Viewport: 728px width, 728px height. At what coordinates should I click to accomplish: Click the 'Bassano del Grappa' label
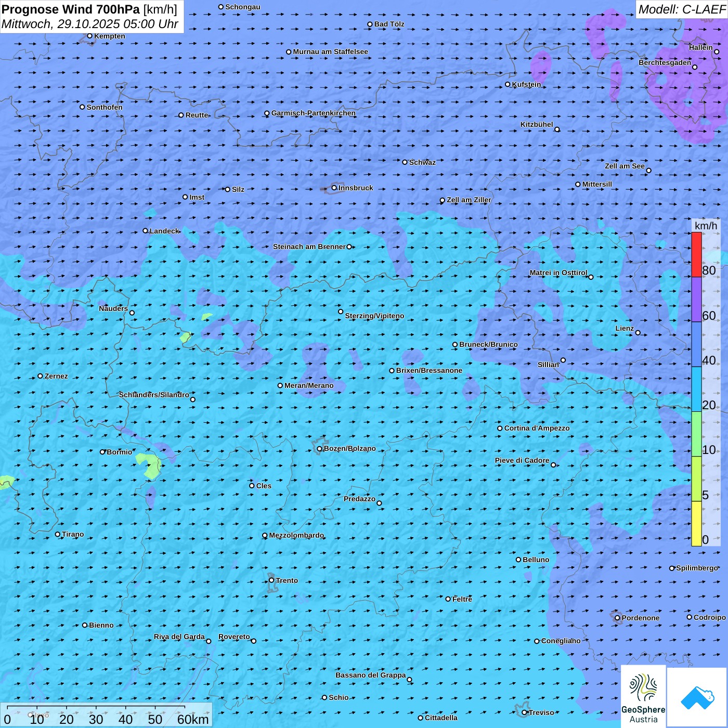point(371,675)
